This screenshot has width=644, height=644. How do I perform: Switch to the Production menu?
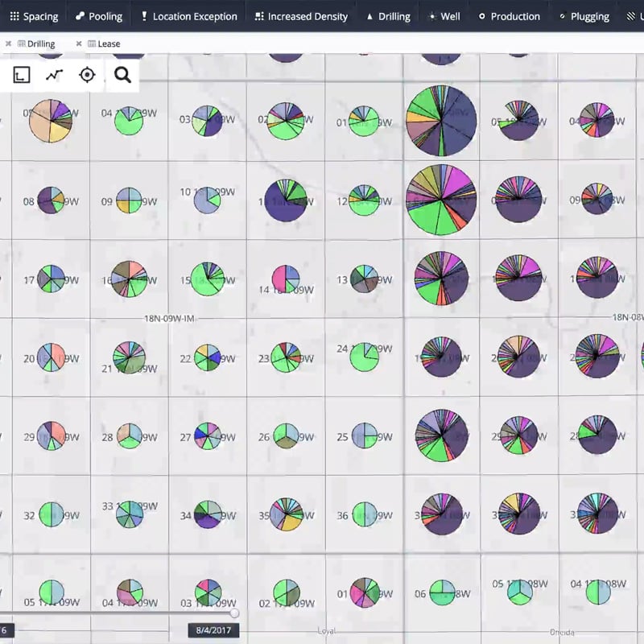(x=509, y=16)
